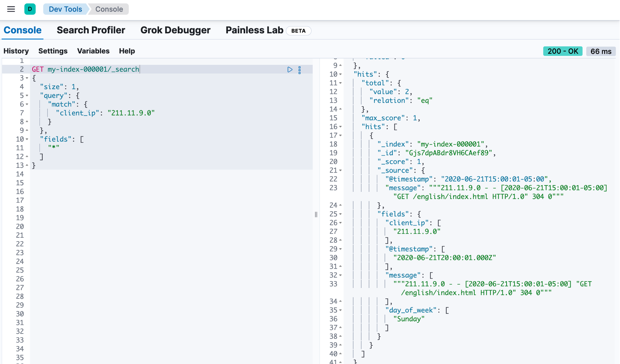The height and width of the screenshot is (364, 620).
Task: Open Console Settings
Action: [x=53, y=51]
